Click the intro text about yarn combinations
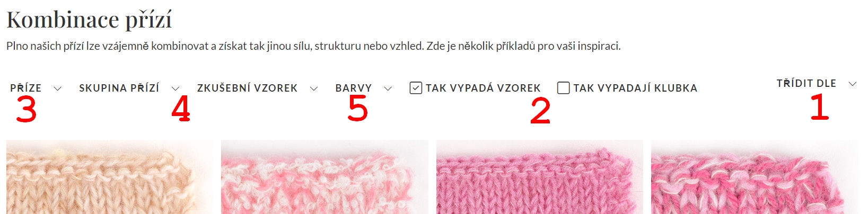 [313, 46]
